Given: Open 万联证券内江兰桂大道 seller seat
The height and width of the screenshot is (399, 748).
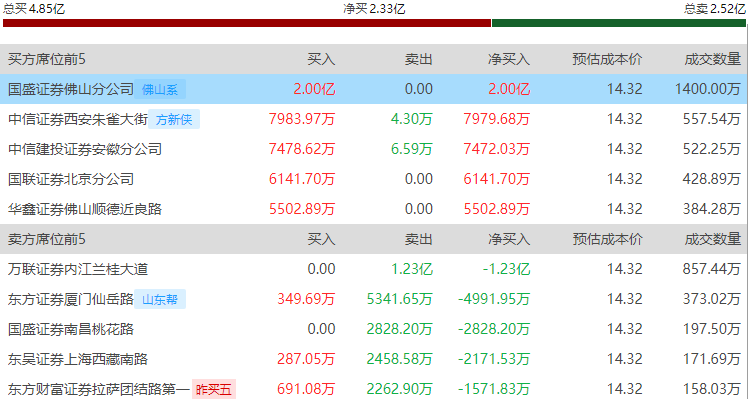Looking at the screenshot, I should click(x=78, y=269).
